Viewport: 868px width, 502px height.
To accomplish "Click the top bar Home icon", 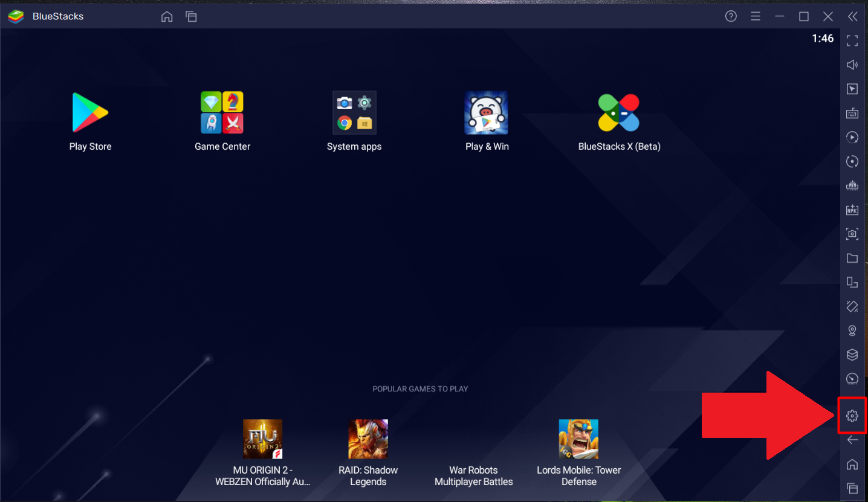I will (167, 16).
